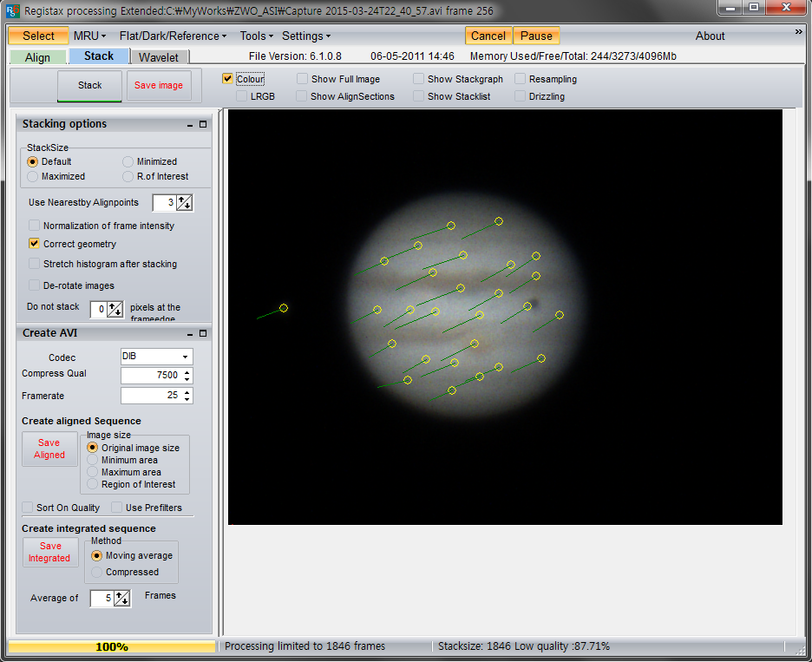Switch to the Stack tab
Screen dimensions: 812x662
[x=99, y=56]
